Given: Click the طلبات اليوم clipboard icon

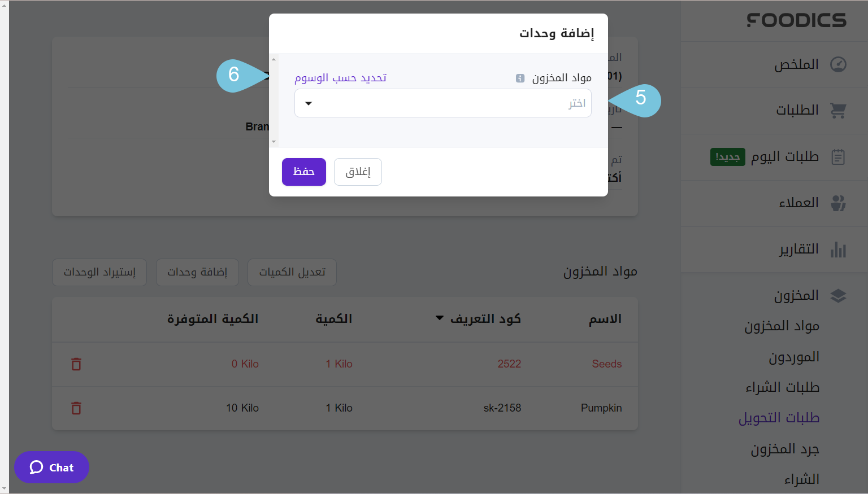Looking at the screenshot, I should click(x=839, y=156).
